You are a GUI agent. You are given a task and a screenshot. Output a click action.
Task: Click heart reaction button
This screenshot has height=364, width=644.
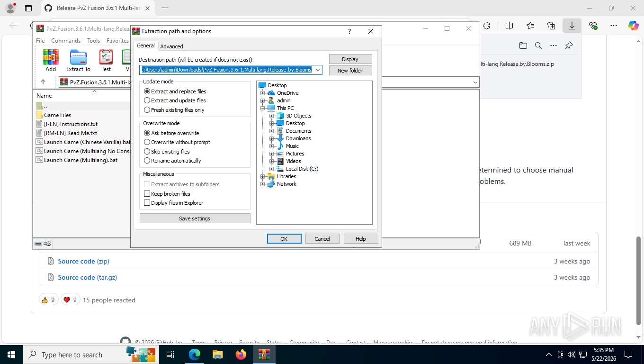click(x=70, y=300)
